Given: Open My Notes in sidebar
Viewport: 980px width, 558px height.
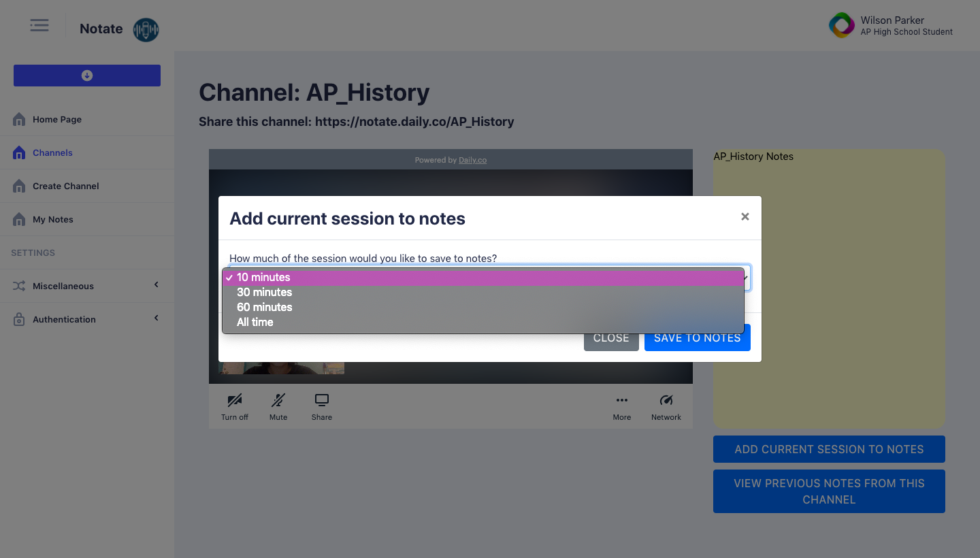Looking at the screenshot, I should 87,219.
